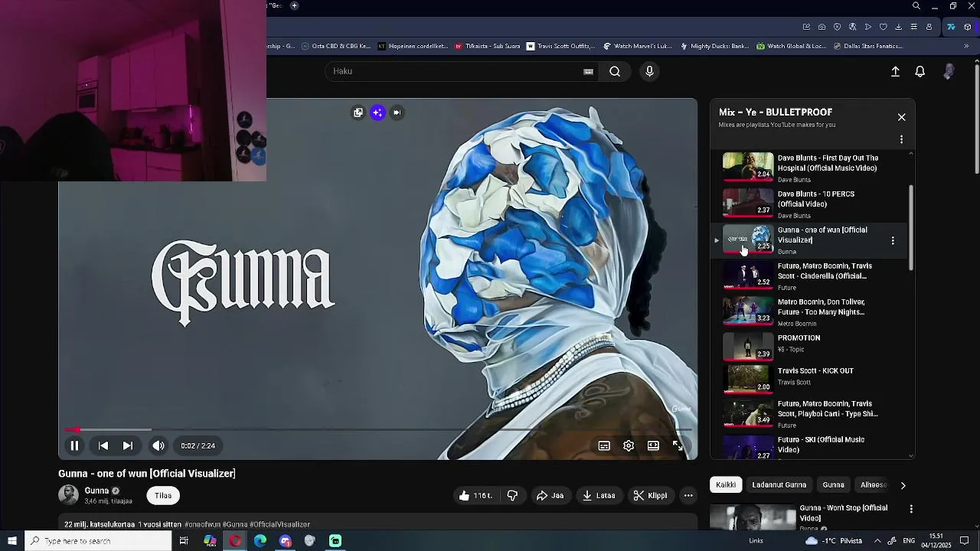The image size is (980, 551).
Task: Open the Gunna channel name link
Action: (96, 491)
